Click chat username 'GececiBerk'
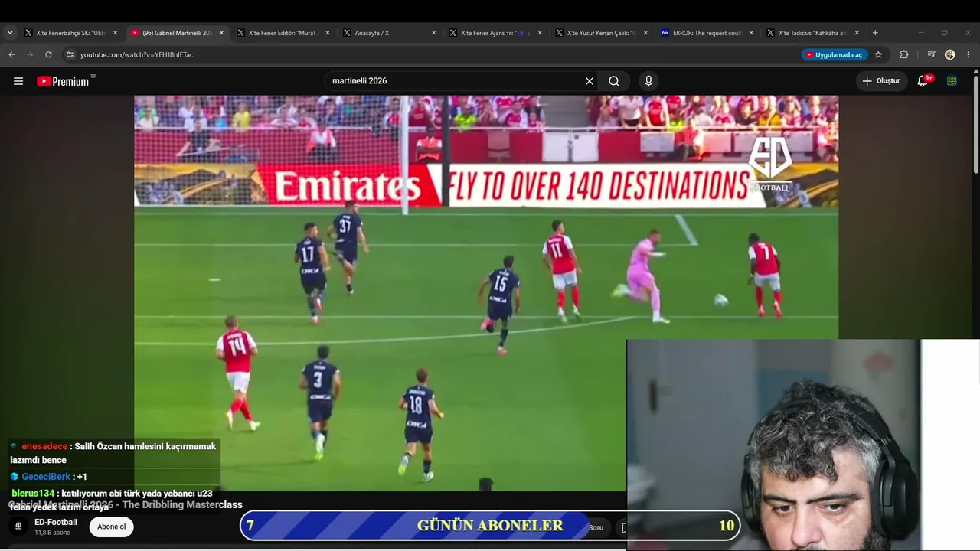 coord(46,477)
